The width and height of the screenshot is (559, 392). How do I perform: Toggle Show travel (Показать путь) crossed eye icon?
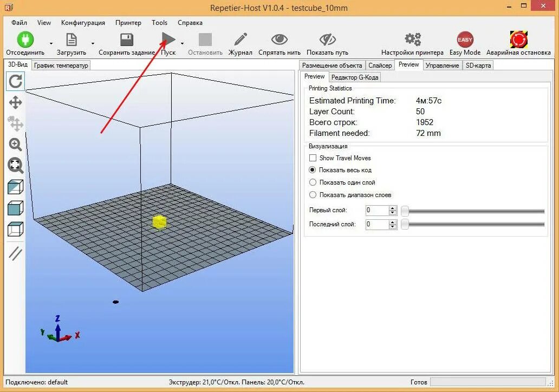click(x=328, y=40)
